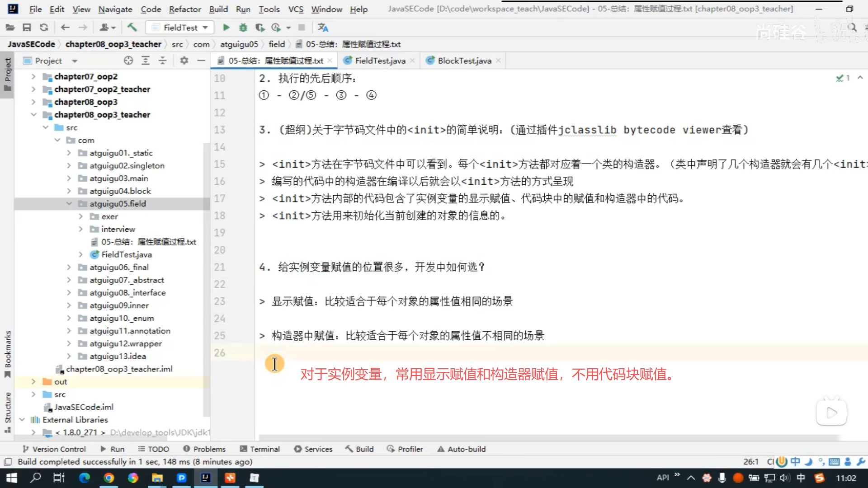
Task: Click the Build hammer icon
Action: click(x=132, y=28)
